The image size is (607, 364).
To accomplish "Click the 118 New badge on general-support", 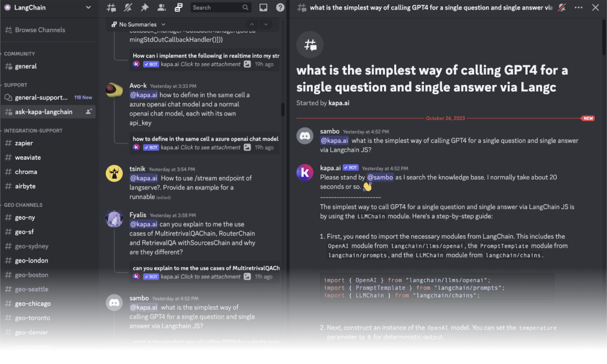I will click(83, 97).
